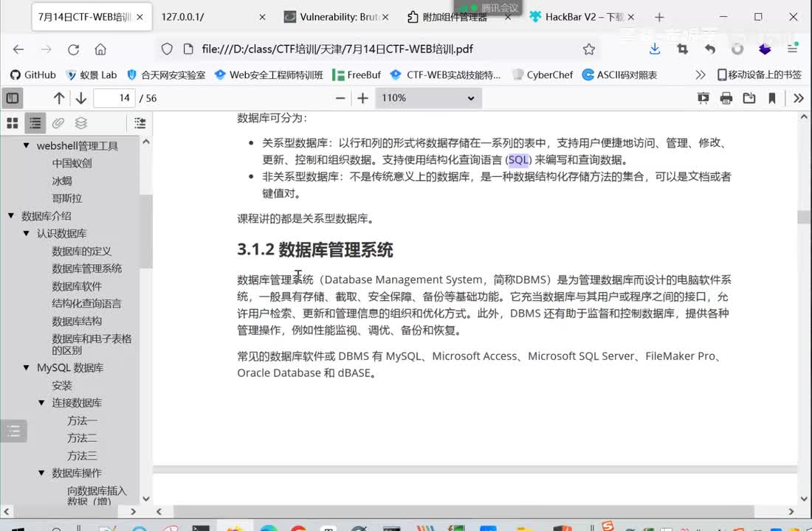Show more bookmarks chevron
Viewport: 812px width, 531px height.
(701, 74)
